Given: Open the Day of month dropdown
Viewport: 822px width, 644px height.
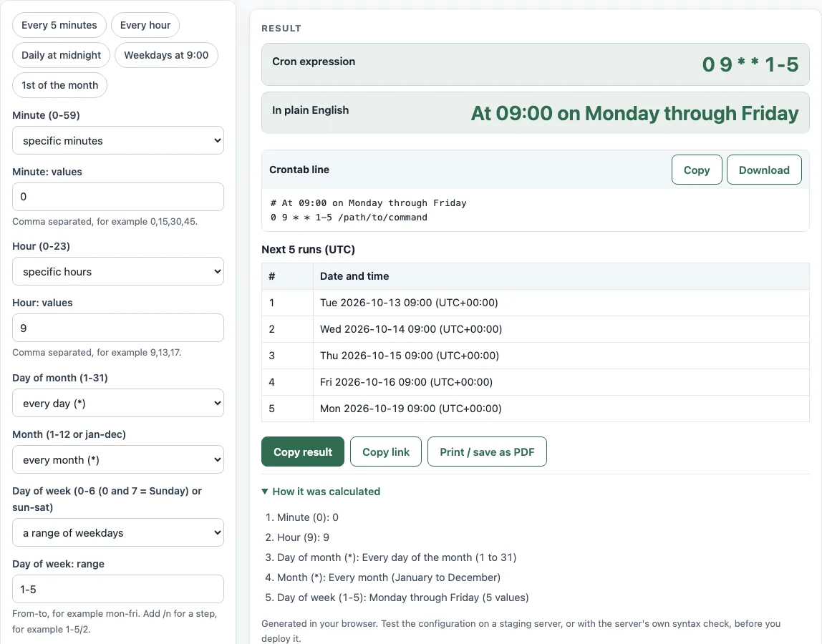Looking at the screenshot, I should (x=118, y=403).
